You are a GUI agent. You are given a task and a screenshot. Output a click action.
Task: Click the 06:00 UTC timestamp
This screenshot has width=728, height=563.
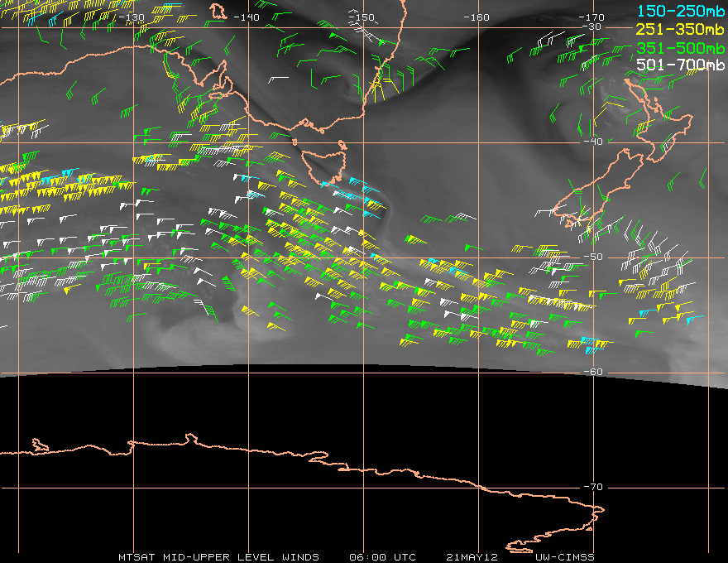383,556
